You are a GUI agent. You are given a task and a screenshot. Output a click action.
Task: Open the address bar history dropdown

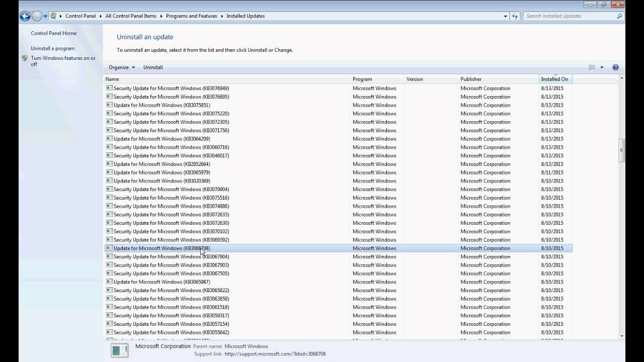click(506, 16)
